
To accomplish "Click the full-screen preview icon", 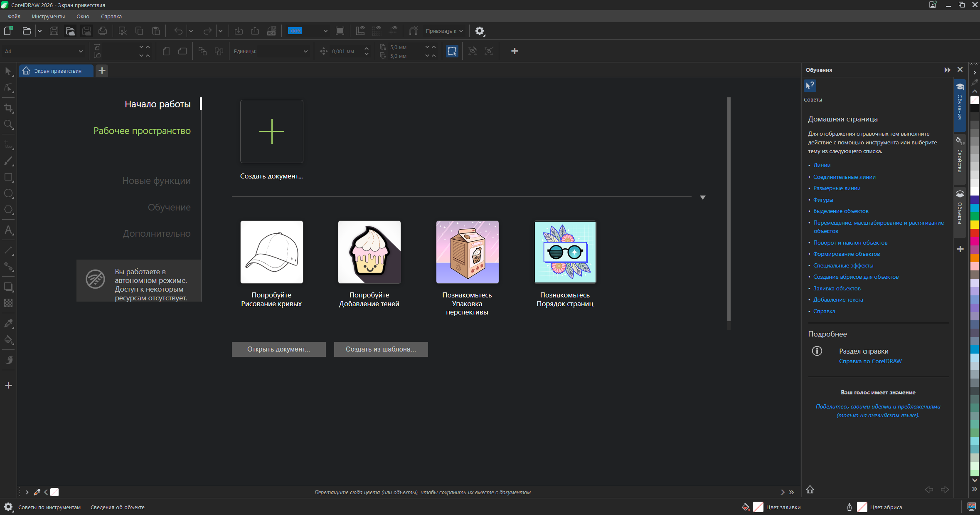I will [340, 31].
